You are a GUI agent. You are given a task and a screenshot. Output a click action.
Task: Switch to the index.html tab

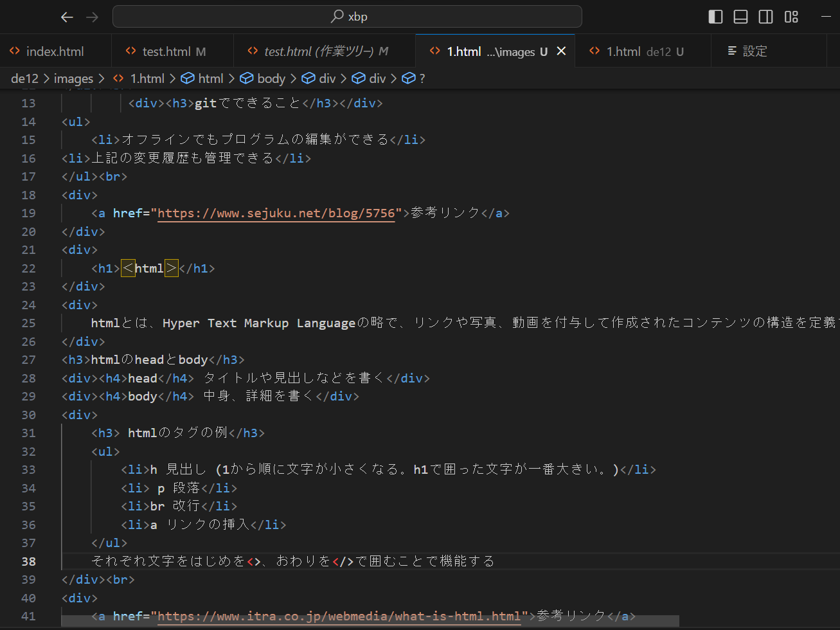click(55, 51)
